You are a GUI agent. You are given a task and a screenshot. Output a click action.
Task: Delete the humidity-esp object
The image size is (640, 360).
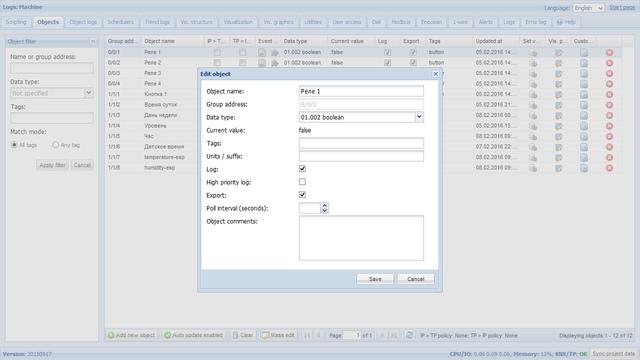[609, 168]
